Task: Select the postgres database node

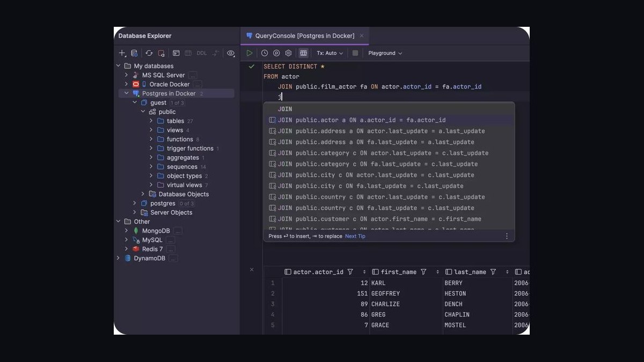Action: point(163,203)
